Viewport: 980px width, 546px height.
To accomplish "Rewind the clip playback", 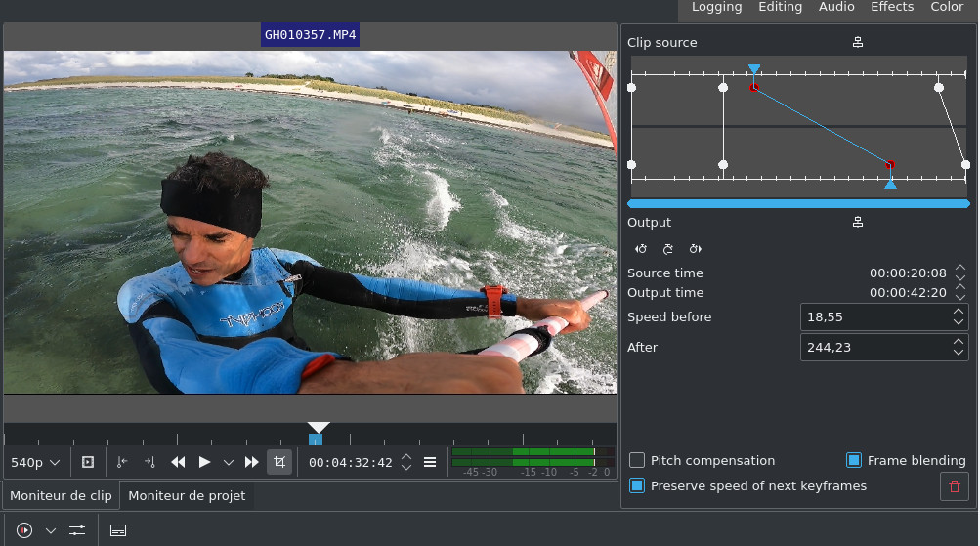I will pyautogui.click(x=178, y=462).
